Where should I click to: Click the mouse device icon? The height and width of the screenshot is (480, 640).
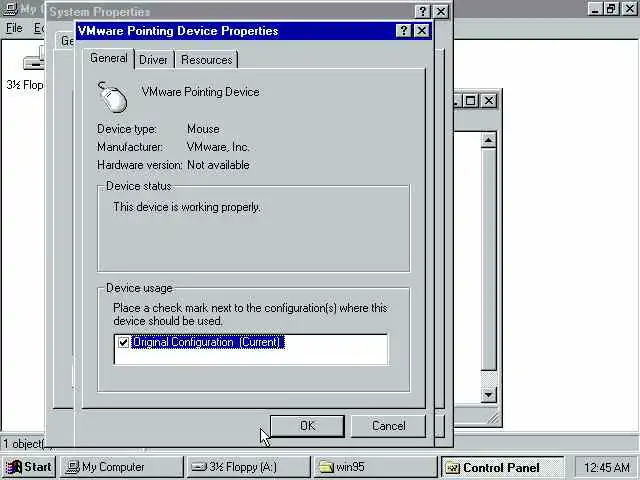(x=113, y=97)
